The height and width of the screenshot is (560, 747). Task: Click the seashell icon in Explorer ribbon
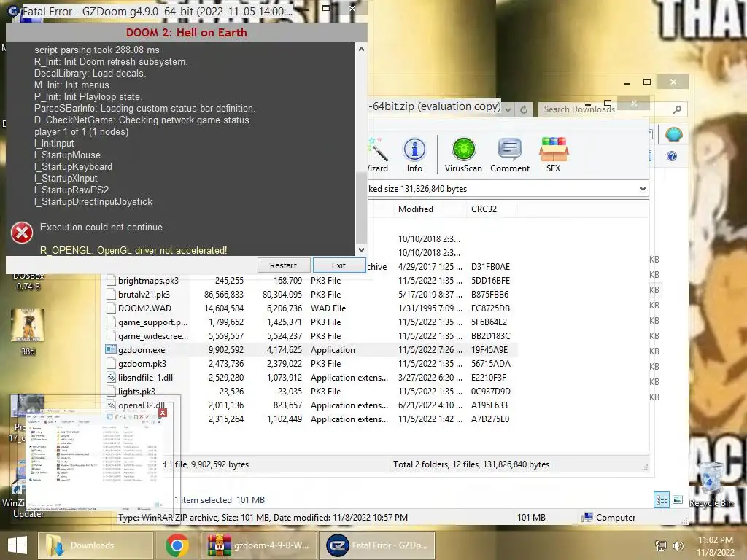(x=673, y=135)
